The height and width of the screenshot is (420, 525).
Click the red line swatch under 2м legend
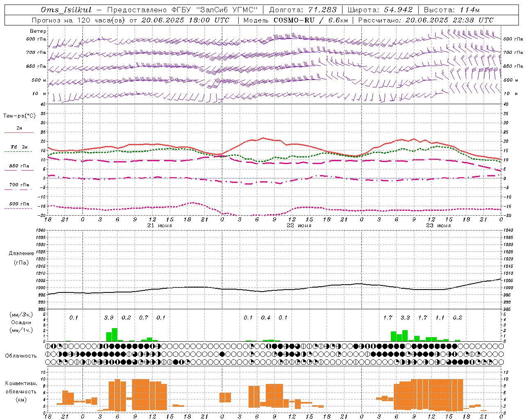pyautogui.click(x=19, y=133)
